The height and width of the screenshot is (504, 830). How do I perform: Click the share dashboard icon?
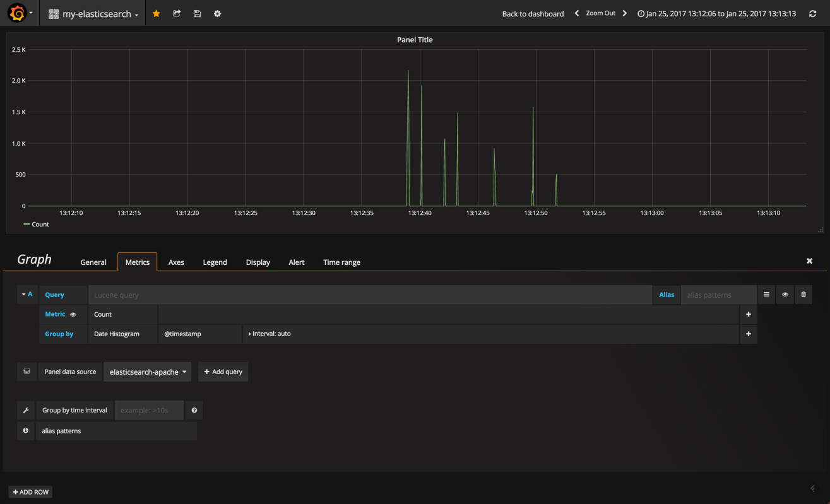pyautogui.click(x=177, y=13)
